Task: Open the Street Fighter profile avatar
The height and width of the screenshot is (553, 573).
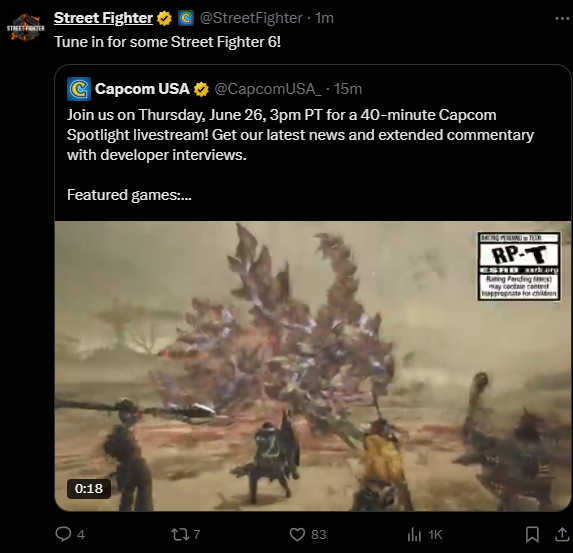Action: 25,27
